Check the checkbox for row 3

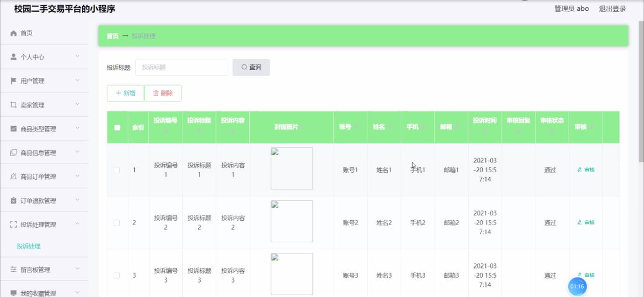pyautogui.click(x=117, y=276)
